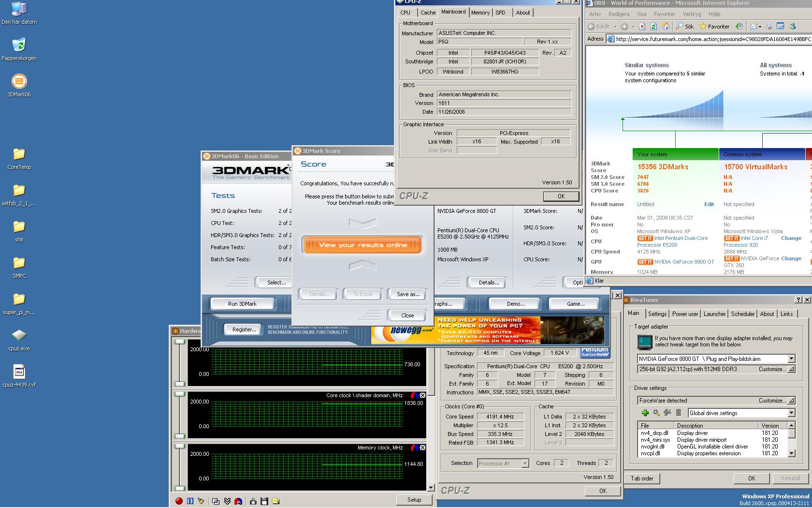
Task: Click the camera screenshot icon in Hardware monitor
Action: point(253,501)
